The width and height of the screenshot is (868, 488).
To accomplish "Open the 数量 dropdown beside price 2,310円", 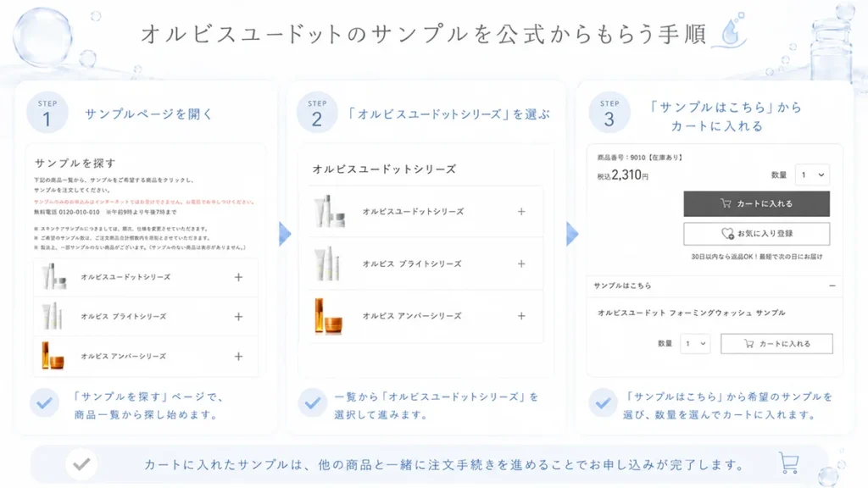I will tap(812, 175).
